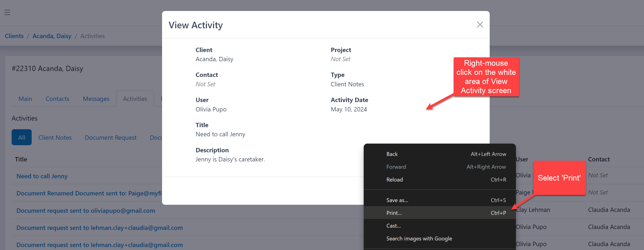The image size is (644, 250).
Task: Select 'Print...' from the context menu
Action: [x=394, y=213]
